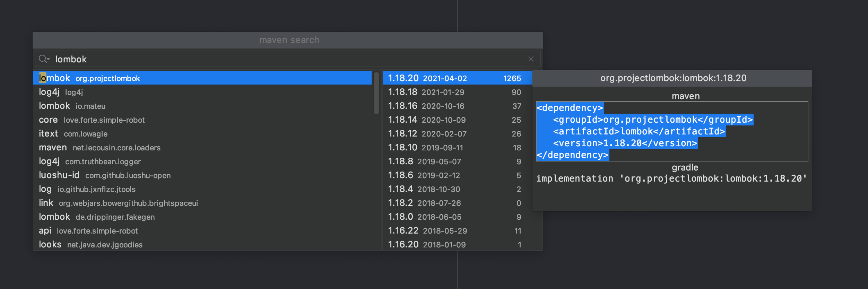Screen dimensions: 868x289
Task: Choose version 1.18.0 dated 2018-06-05
Action: (x=457, y=217)
